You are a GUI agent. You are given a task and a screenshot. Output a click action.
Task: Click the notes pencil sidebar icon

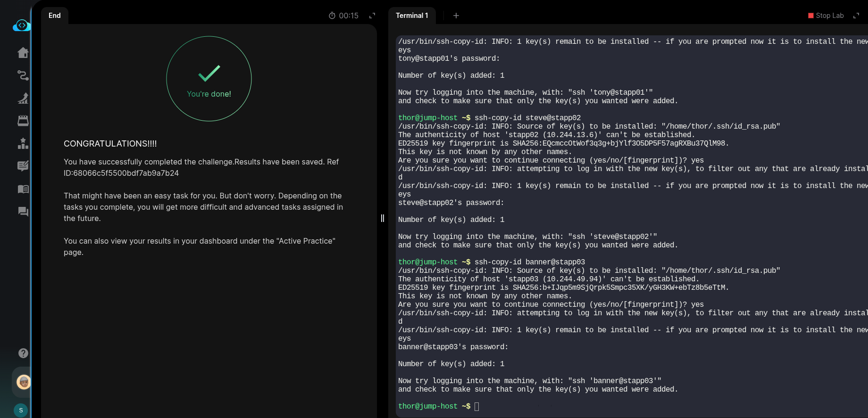point(23,166)
